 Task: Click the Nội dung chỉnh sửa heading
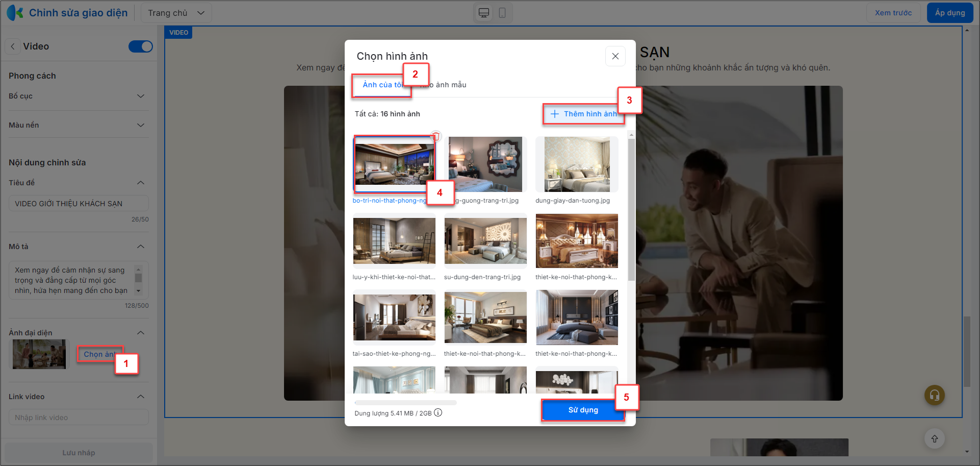pos(47,162)
